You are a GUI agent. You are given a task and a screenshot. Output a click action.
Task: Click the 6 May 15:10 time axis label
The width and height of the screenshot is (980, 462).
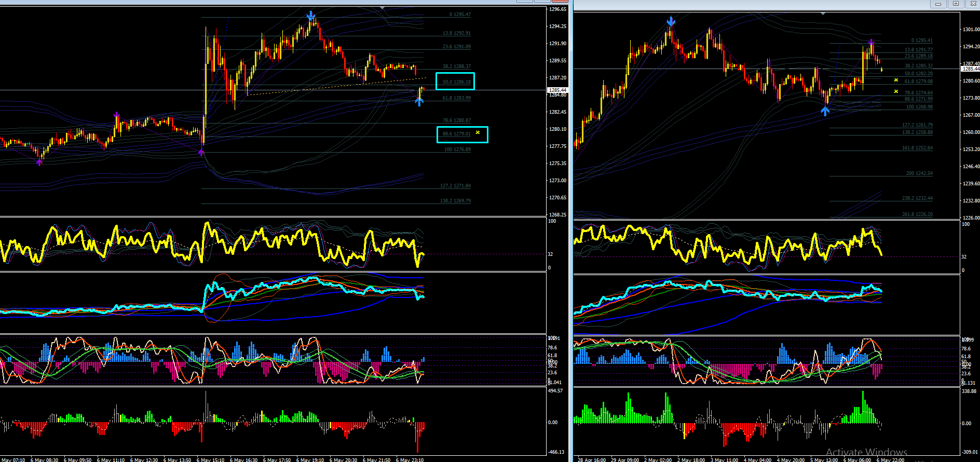click(x=210, y=459)
